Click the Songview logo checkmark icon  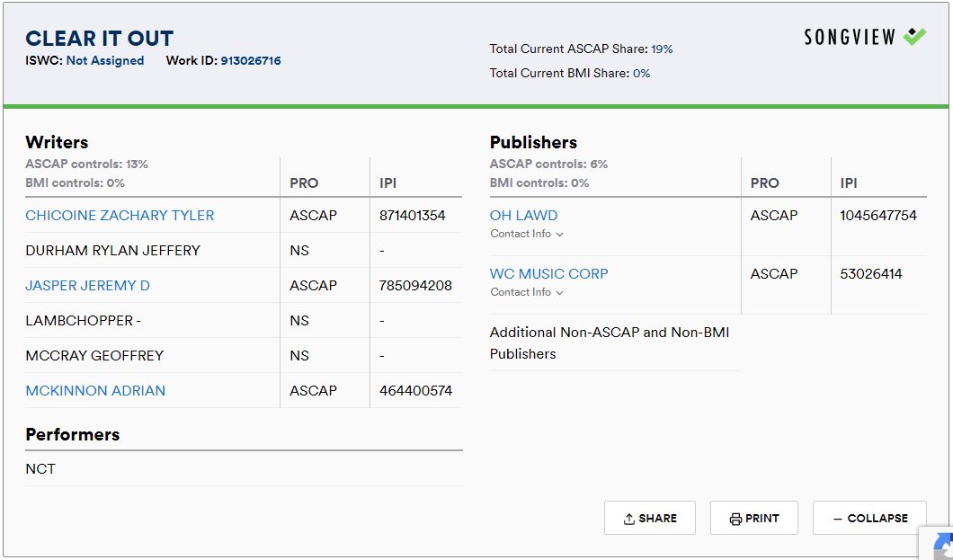(x=914, y=37)
